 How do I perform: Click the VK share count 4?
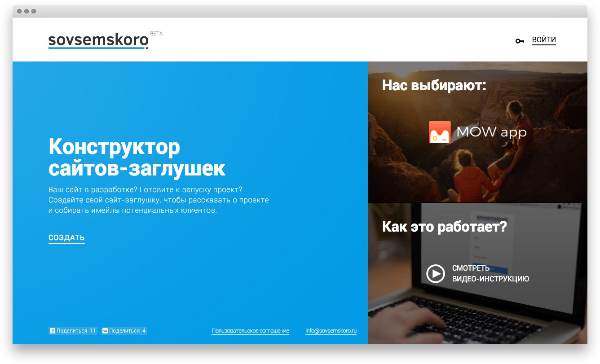pyautogui.click(x=144, y=331)
